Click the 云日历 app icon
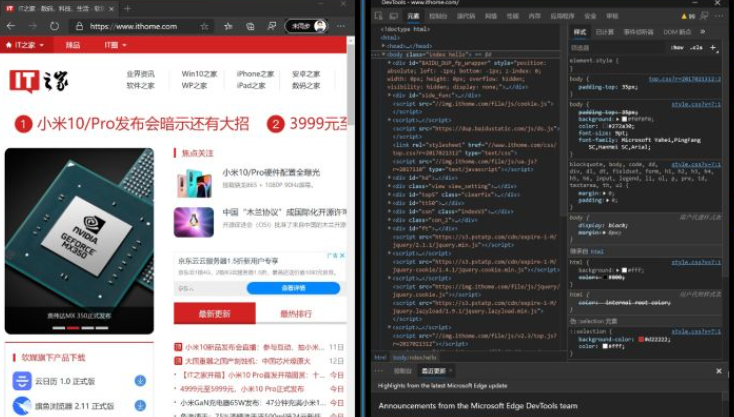This screenshot has width=734, height=417. click(22, 381)
